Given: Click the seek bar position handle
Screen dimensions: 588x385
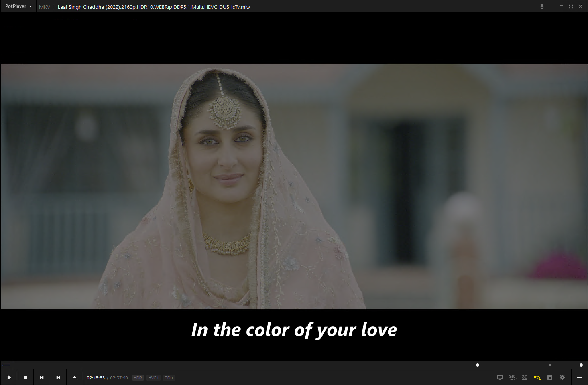Looking at the screenshot, I should pyautogui.click(x=478, y=365).
